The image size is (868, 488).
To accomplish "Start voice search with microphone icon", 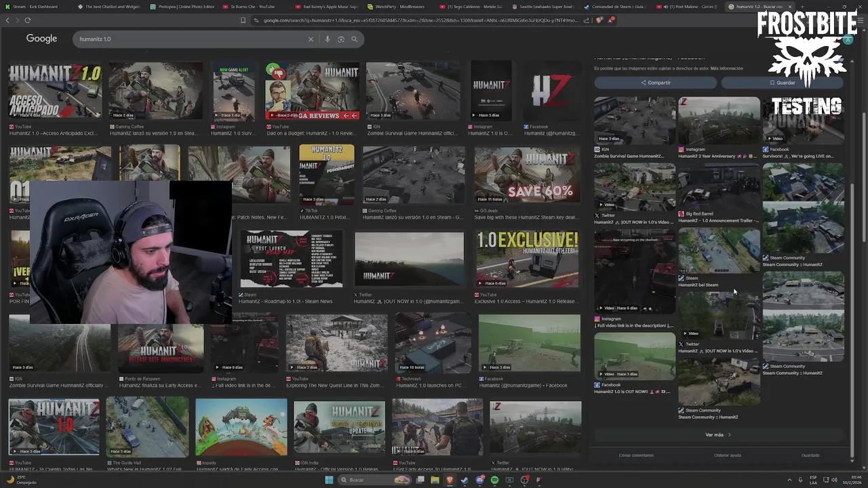I will (328, 39).
